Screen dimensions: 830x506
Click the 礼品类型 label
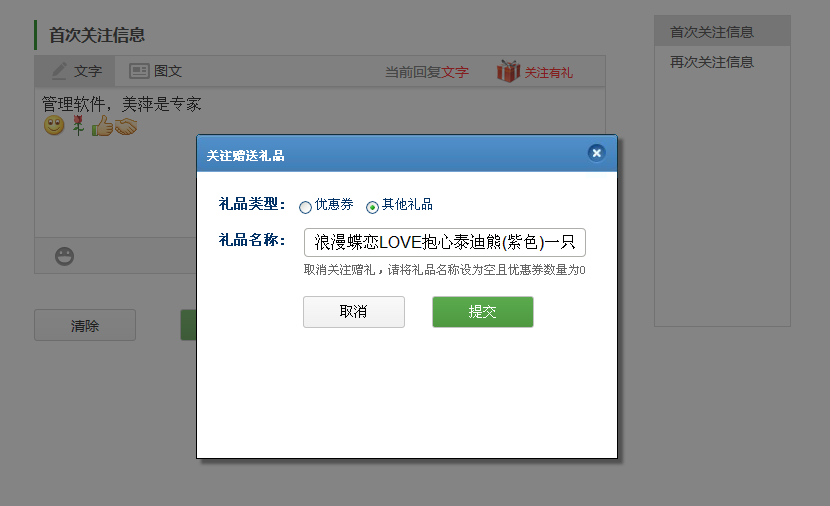coord(252,204)
